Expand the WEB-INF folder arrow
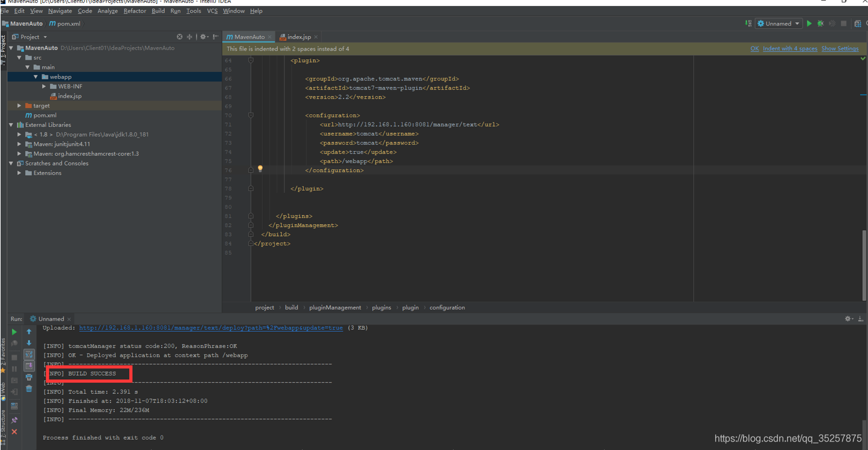 point(44,86)
